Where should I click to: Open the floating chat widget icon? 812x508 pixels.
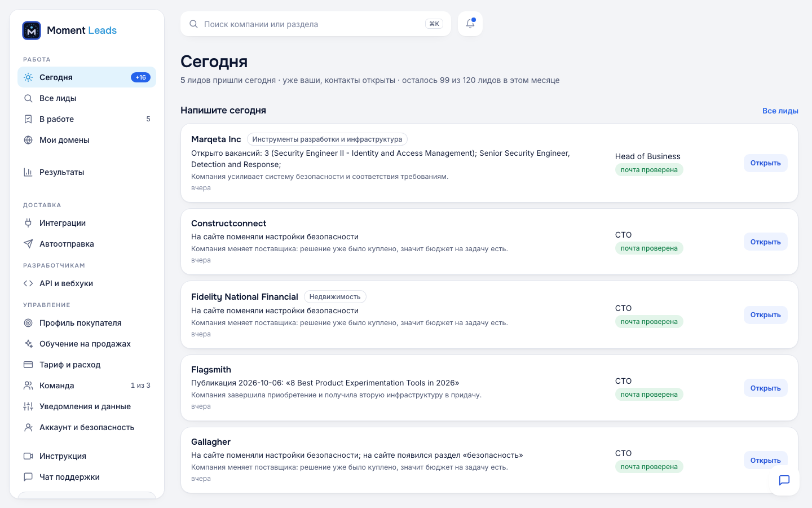tap(784, 480)
